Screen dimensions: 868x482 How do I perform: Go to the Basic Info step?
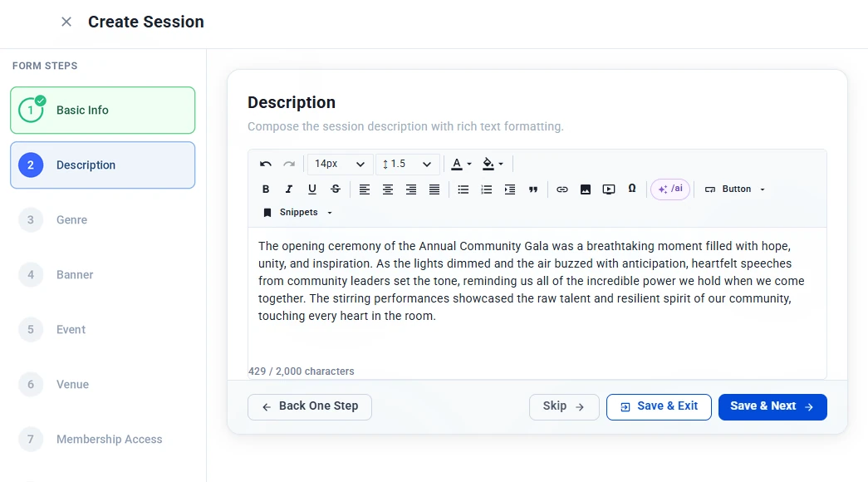click(x=103, y=111)
